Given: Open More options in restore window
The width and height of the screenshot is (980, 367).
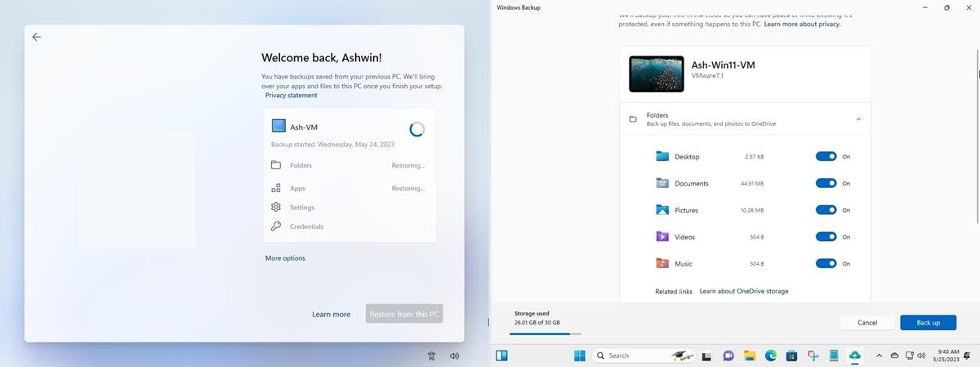Looking at the screenshot, I should pos(285,258).
